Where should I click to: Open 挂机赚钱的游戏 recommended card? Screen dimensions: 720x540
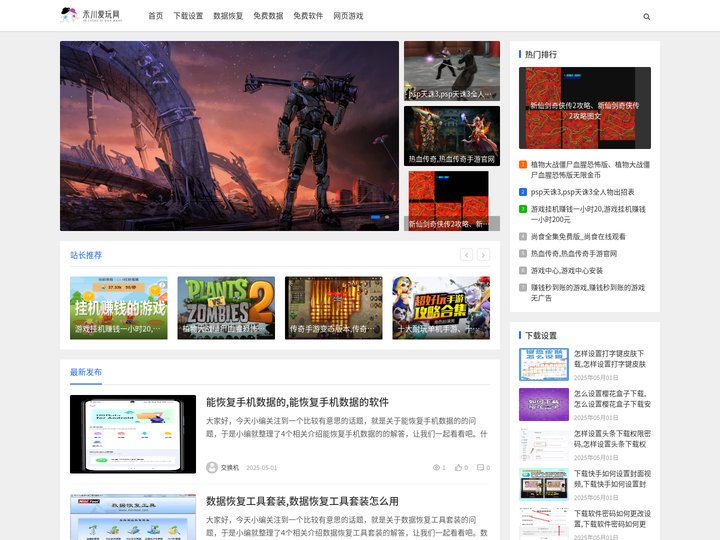tap(118, 308)
